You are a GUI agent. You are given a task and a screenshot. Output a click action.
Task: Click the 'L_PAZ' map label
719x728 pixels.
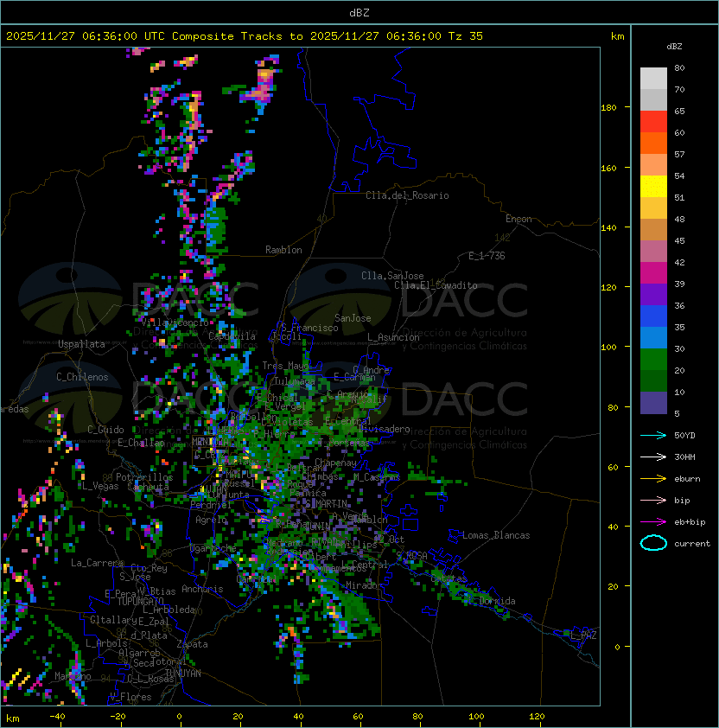coord(583,635)
